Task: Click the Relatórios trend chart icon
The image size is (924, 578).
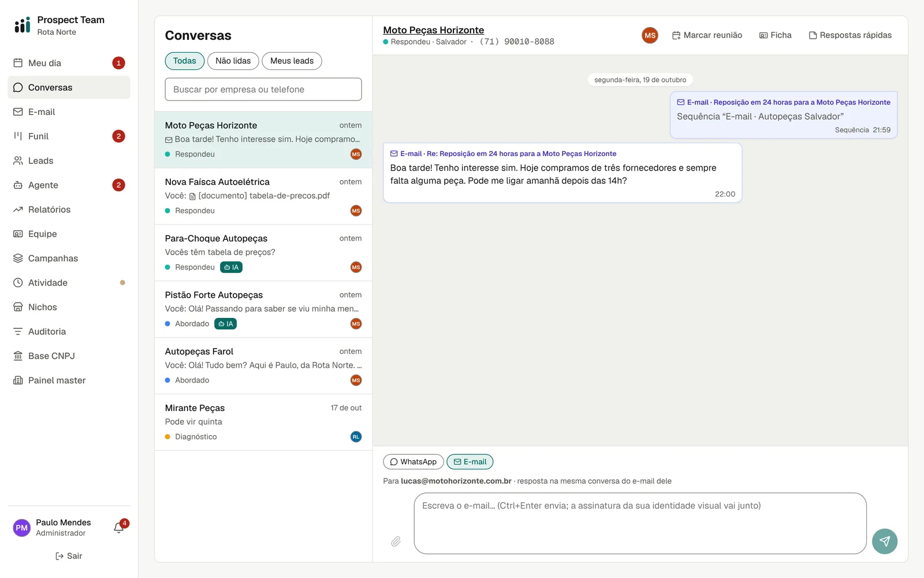Action: 18,209
